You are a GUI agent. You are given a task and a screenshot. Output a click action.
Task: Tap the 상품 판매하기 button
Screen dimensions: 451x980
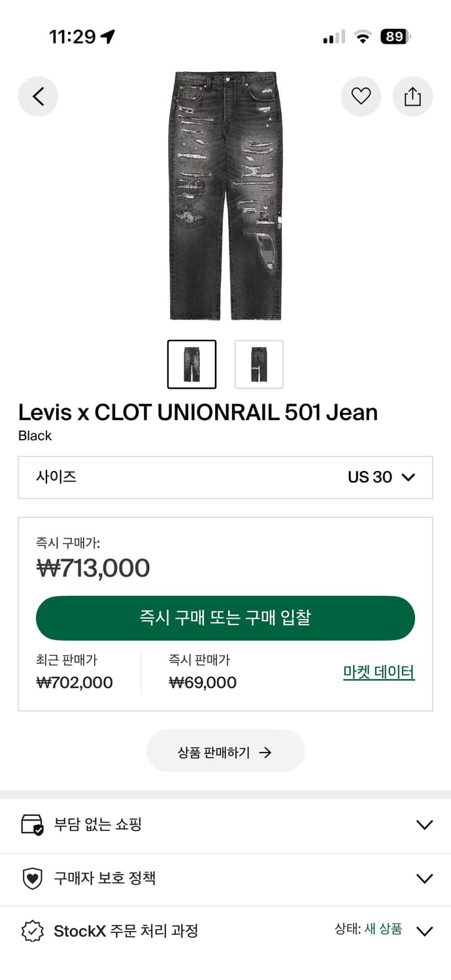pyautogui.click(x=225, y=751)
